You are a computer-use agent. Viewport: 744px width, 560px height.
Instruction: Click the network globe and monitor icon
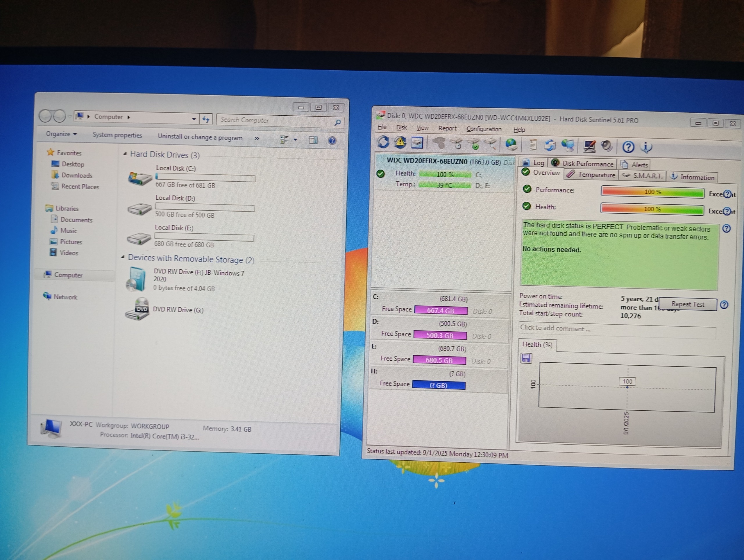tap(568, 146)
